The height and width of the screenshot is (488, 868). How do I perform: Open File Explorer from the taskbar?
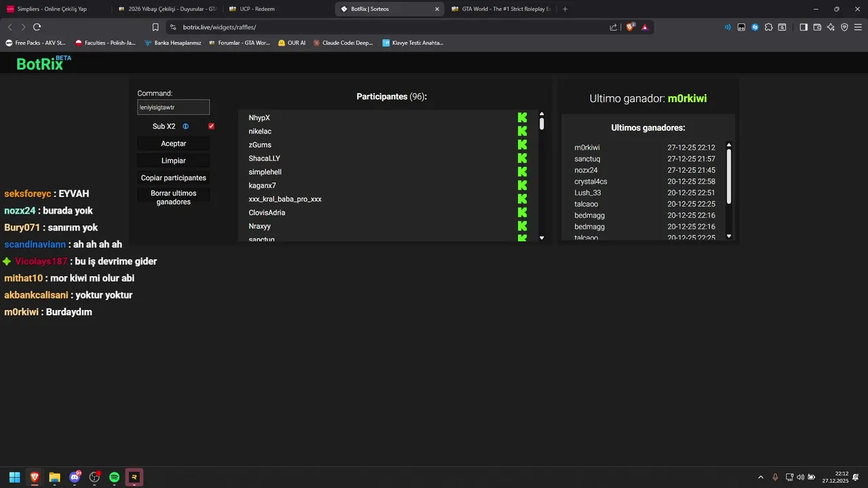pos(54,477)
